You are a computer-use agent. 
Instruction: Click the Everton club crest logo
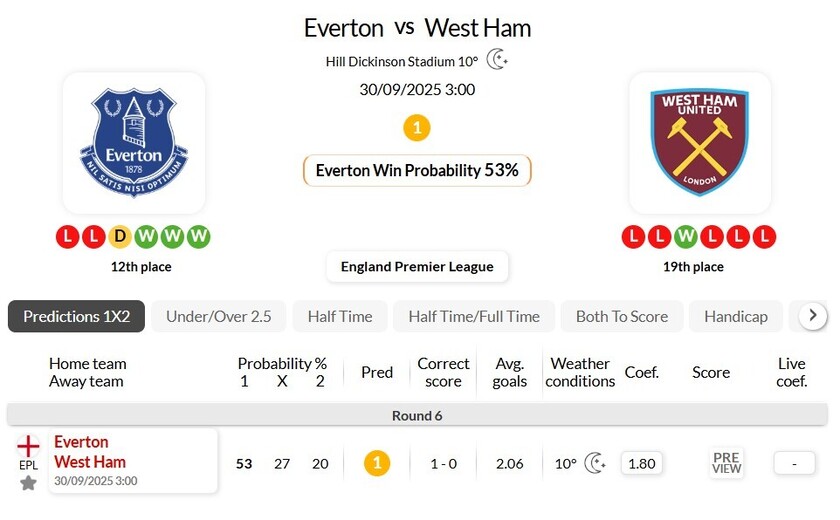pyautogui.click(x=134, y=142)
